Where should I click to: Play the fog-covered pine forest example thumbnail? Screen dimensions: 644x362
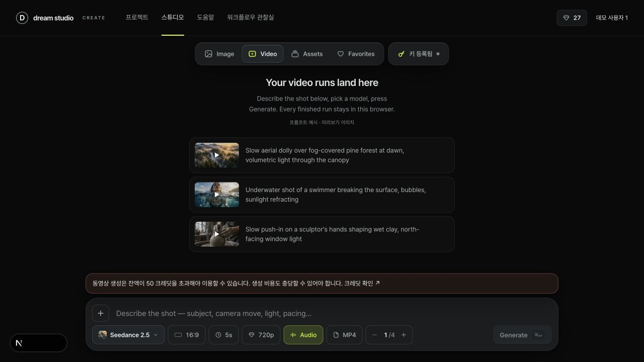(217, 155)
